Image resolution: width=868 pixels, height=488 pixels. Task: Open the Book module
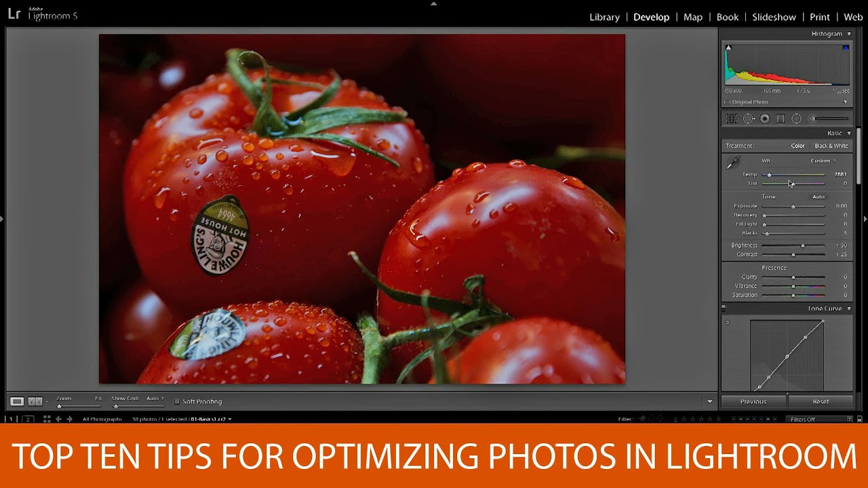tap(728, 17)
